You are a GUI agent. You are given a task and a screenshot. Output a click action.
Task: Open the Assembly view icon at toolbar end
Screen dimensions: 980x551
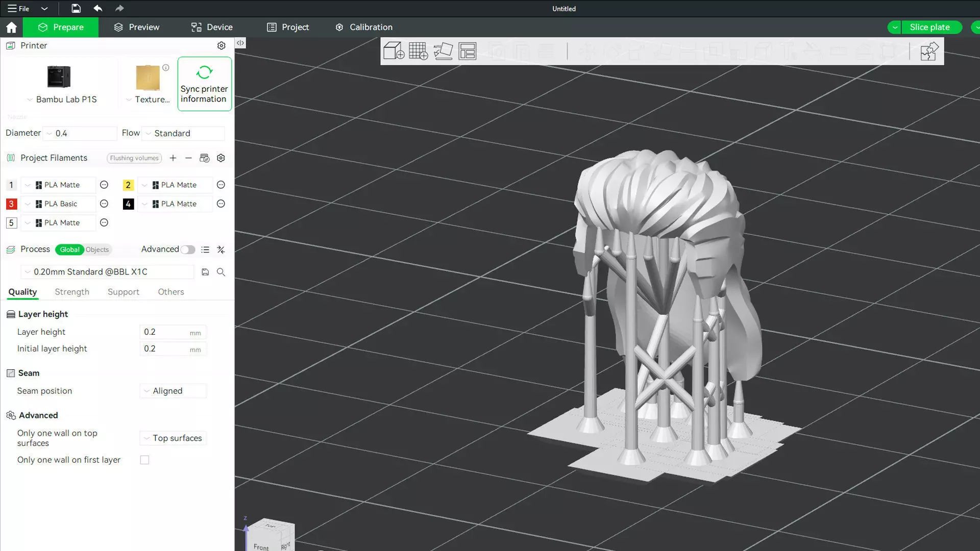click(x=928, y=51)
